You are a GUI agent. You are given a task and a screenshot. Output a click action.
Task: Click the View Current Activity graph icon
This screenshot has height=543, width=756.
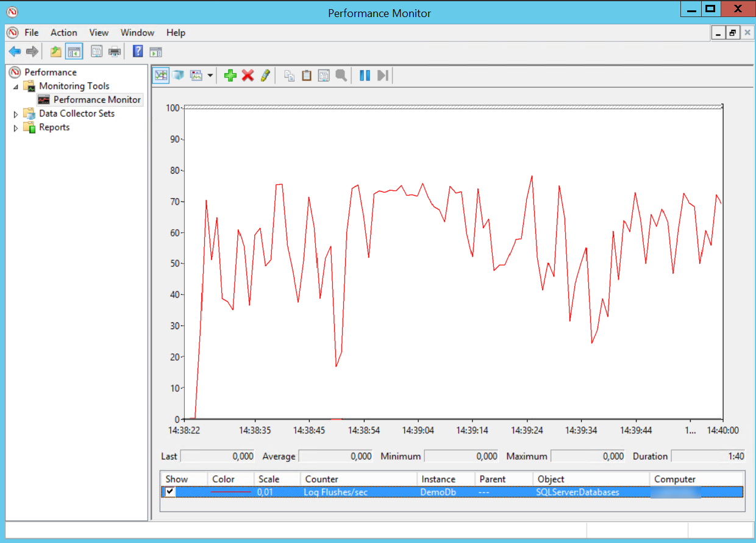(x=161, y=76)
